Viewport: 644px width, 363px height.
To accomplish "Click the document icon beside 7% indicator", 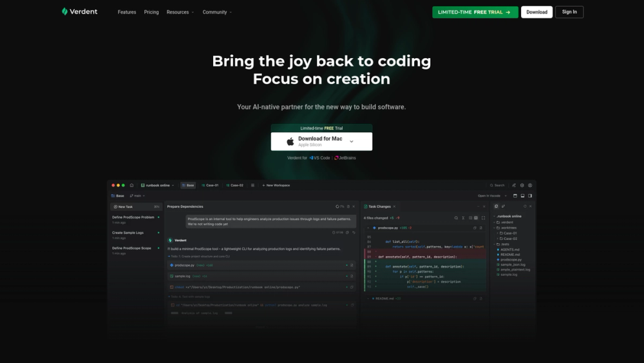I will (348, 206).
